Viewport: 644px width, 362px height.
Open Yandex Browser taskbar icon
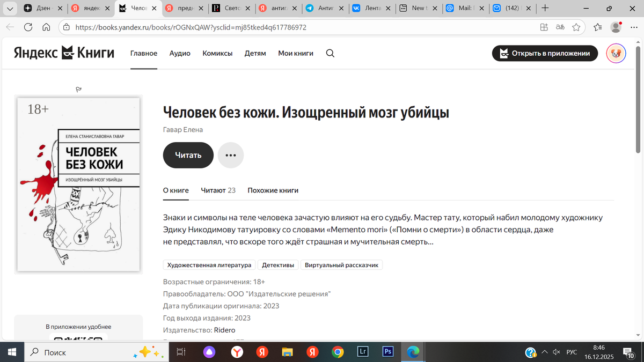[x=237, y=352]
